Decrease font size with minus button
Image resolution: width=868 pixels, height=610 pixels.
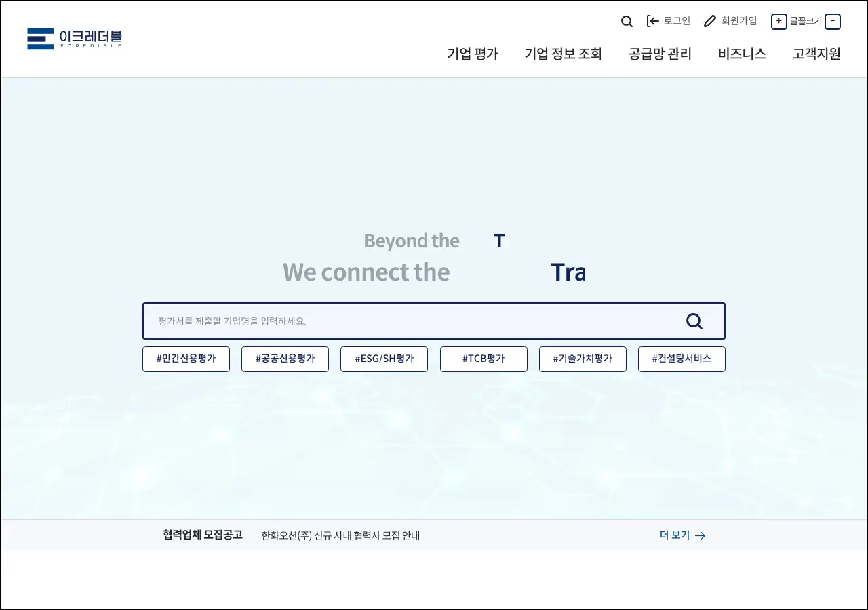pyautogui.click(x=833, y=22)
